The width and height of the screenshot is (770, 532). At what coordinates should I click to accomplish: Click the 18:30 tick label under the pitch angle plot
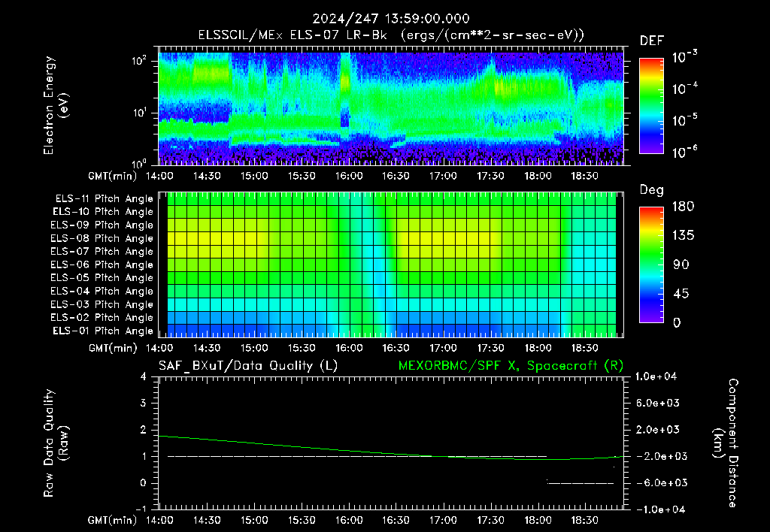point(585,349)
